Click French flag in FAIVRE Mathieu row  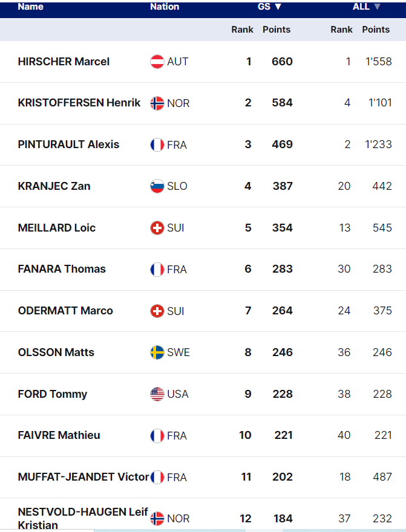click(157, 436)
